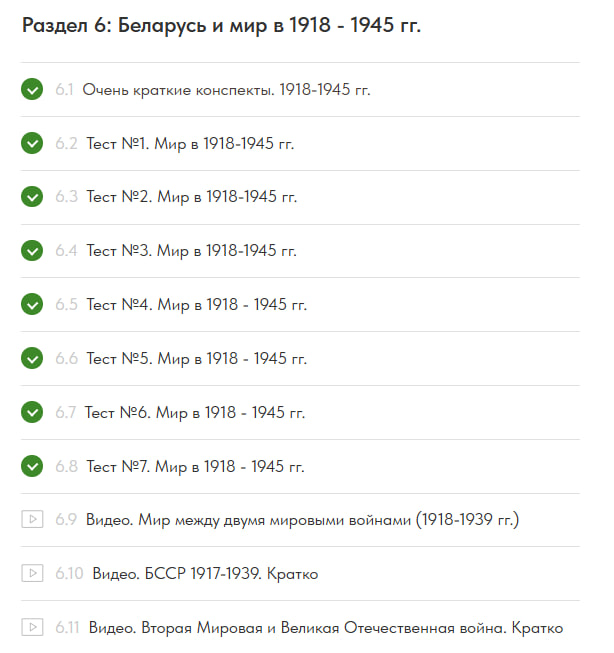Click video play icon for lesson 6.9
Image resolution: width=614 pixels, height=653 pixels.
(x=32, y=520)
